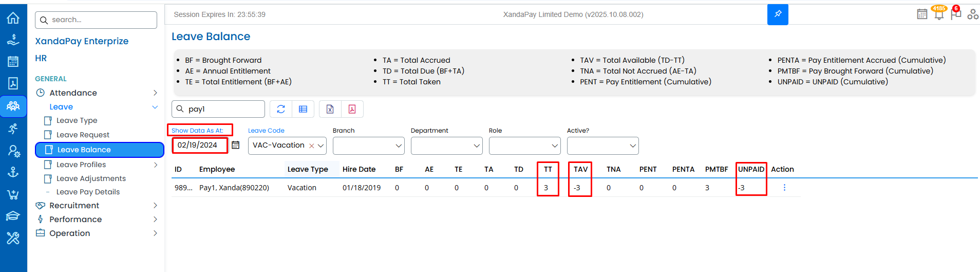The width and height of the screenshot is (980, 272).
Task: Click the refresh icon beside search box
Action: coord(281,109)
